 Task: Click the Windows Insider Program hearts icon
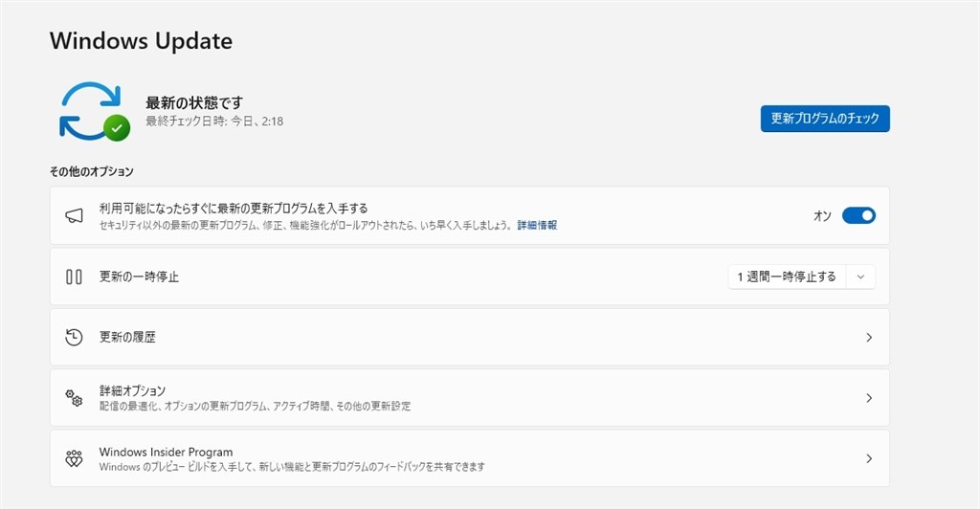pyautogui.click(x=74, y=458)
